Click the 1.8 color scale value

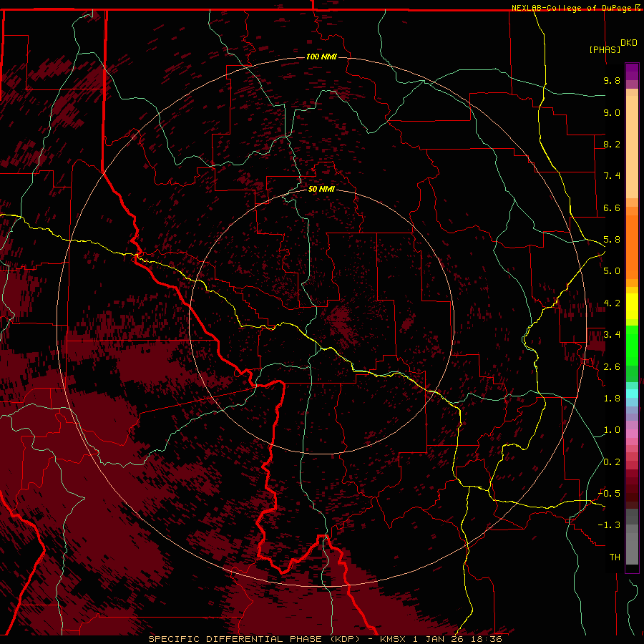pos(612,399)
